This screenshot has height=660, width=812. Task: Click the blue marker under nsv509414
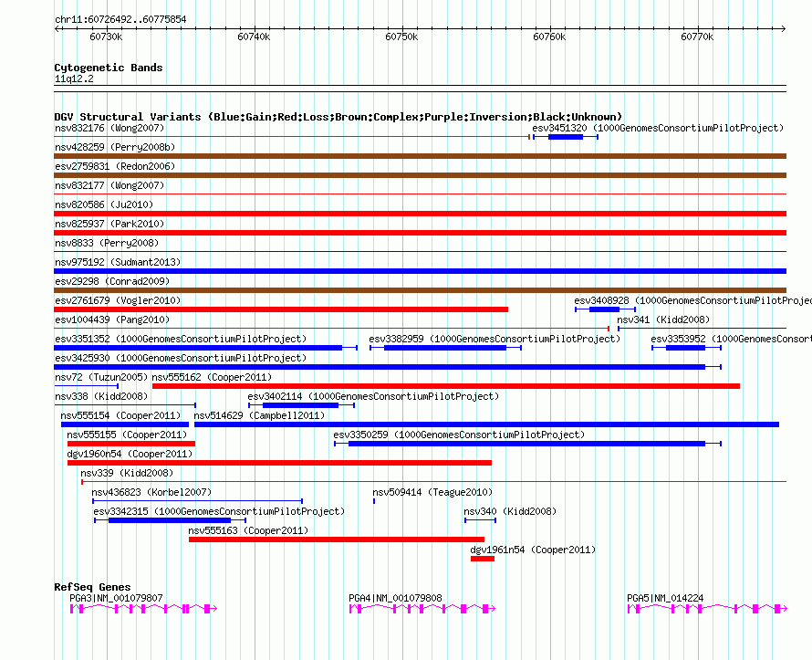tap(374, 501)
